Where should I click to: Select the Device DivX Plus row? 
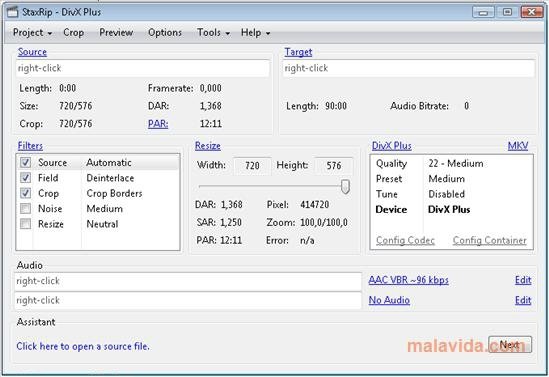[452, 210]
